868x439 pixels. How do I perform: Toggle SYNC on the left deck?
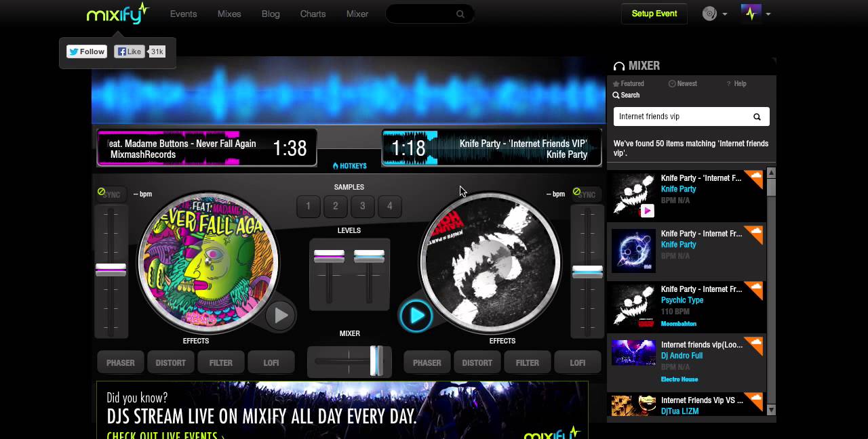click(x=111, y=194)
